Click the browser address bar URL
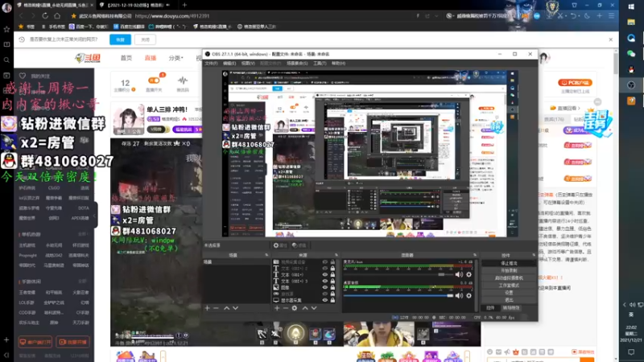644x362 pixels. [172, 16]
